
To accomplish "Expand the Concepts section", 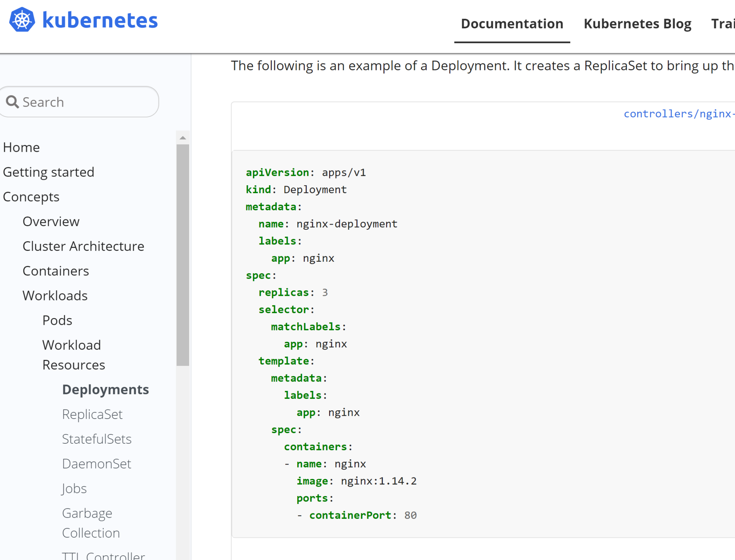I will pos(31,196).
